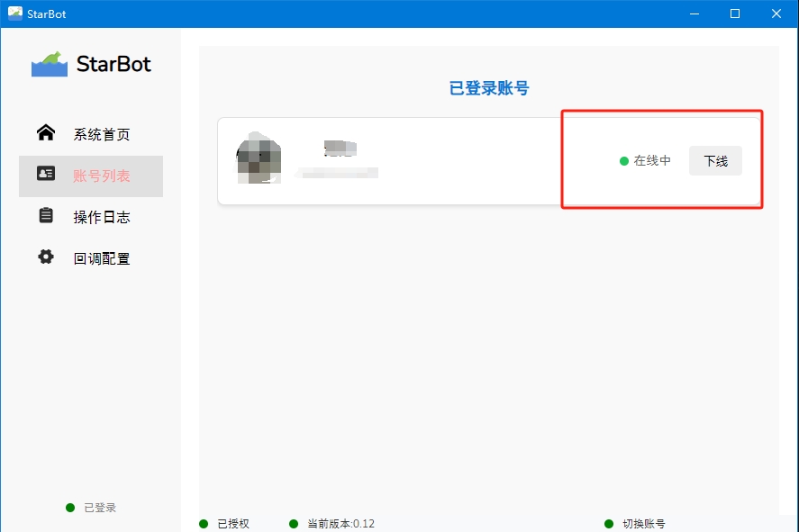The height and width of the screenshot is (532, 799).
Task: Click the green dot beside 当前版本
Action: pos(294,523)
